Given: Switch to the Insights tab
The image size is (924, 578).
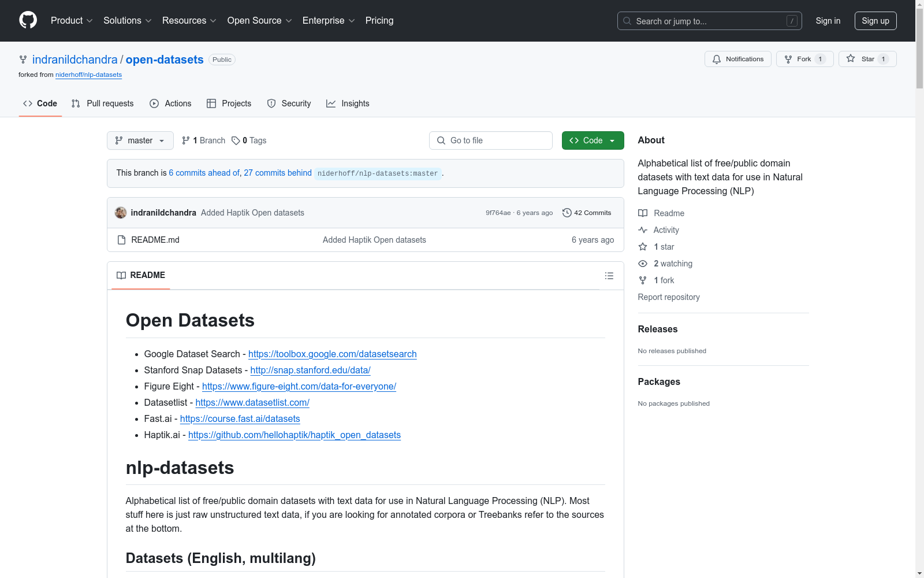Looking at the screenshot, I should point(348,103).
